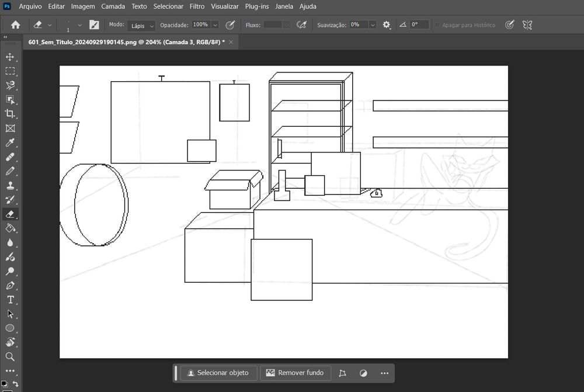Image resolution: width=584 pixels, height=392 pixels.
Task: Select the Move tool
Action: (x=10, y=57)
